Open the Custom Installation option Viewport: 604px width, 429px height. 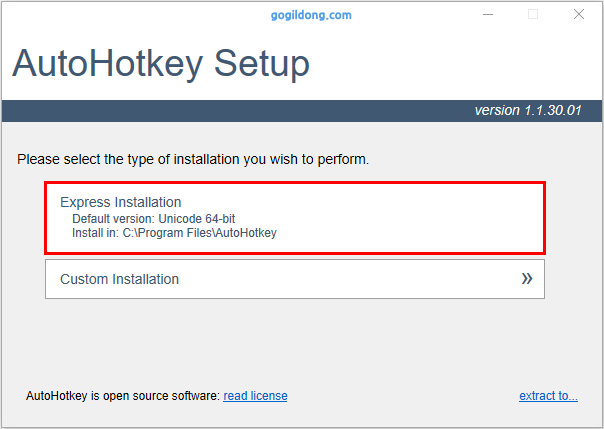click(295, 279)
